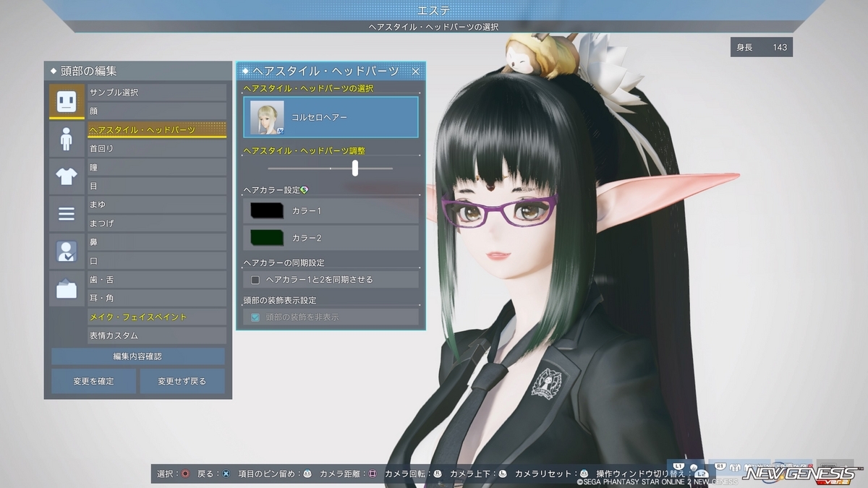Open the 口 menu entry
868x488 pixels.
[157, 261]
